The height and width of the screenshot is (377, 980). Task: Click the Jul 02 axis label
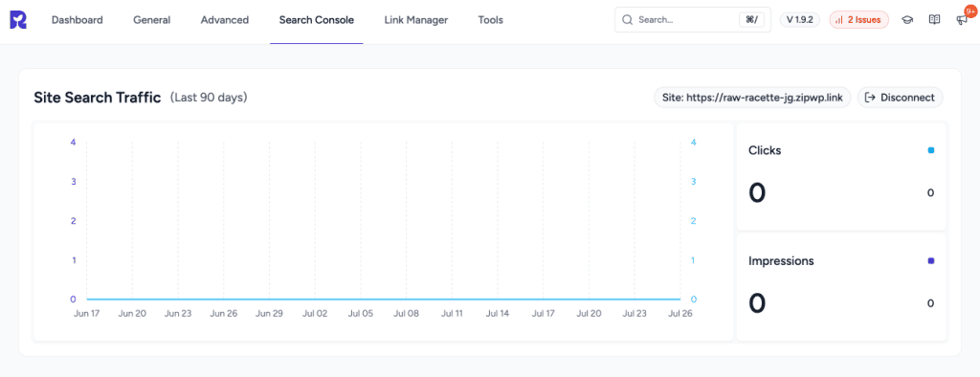click(314, 313)
